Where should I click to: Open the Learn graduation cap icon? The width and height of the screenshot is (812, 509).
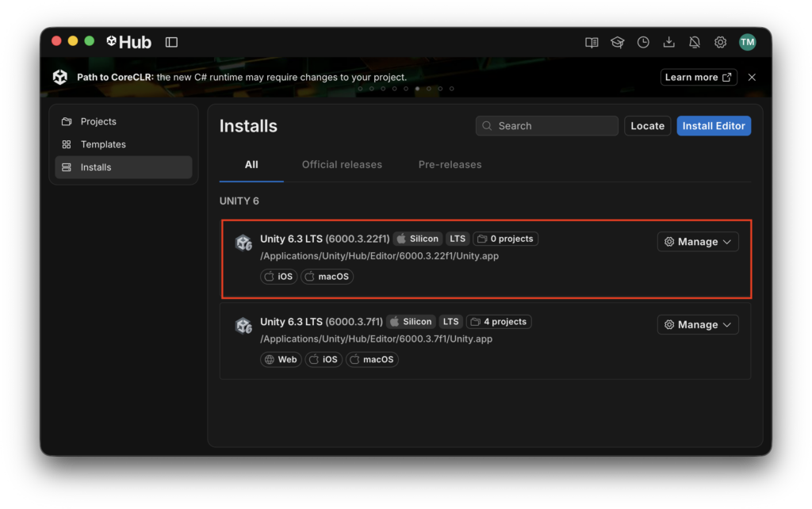pos(617,42)
